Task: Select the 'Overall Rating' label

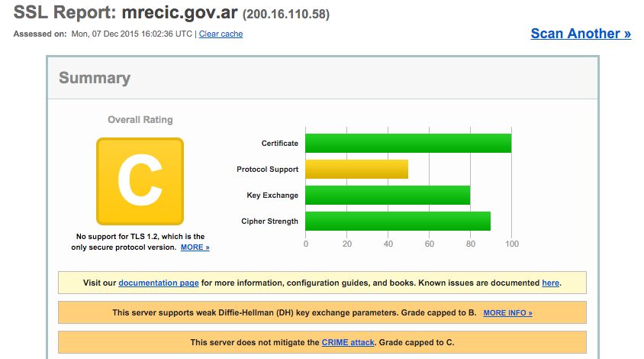Action: [x=140, y=120]
